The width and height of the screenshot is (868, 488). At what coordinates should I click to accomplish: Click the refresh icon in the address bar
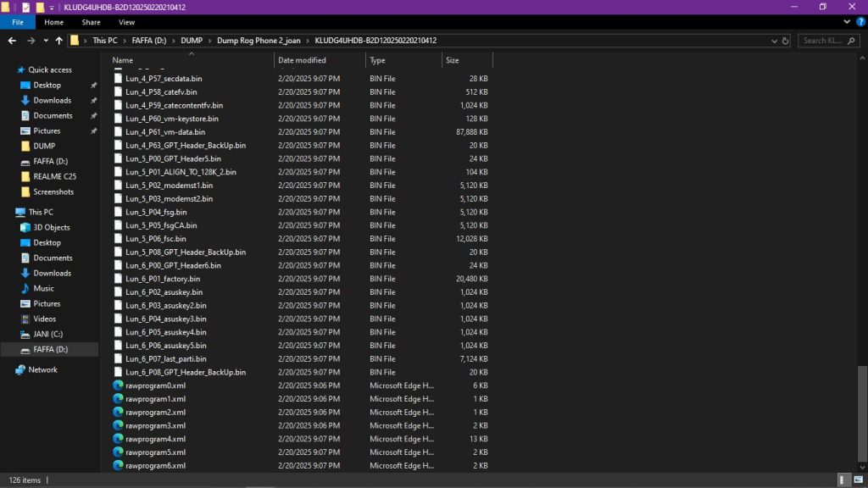[x=787, y=40]
